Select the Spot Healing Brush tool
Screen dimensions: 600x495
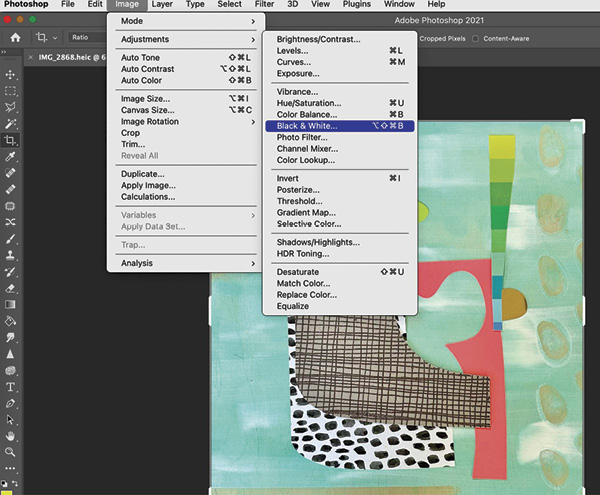click(10, 173)
